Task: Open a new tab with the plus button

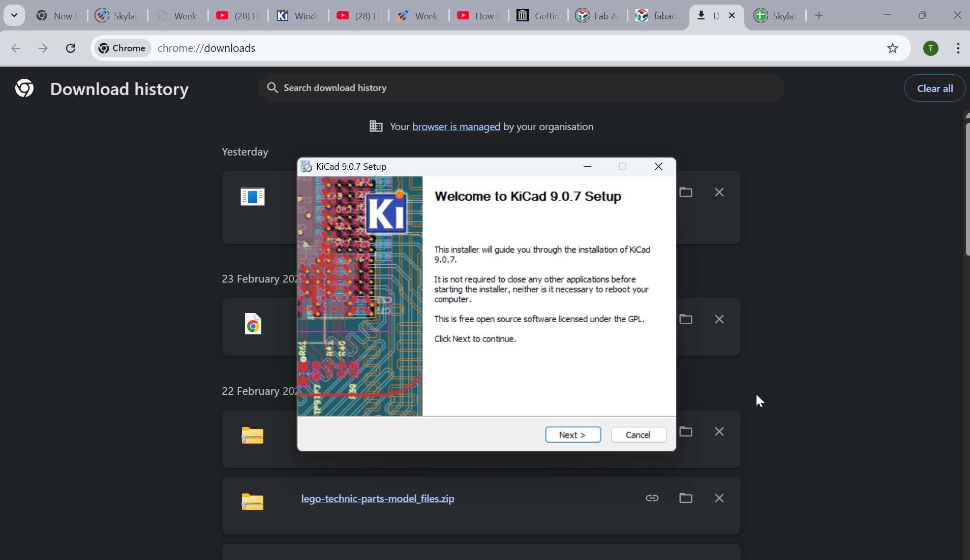Action: (x=820, y=15)
